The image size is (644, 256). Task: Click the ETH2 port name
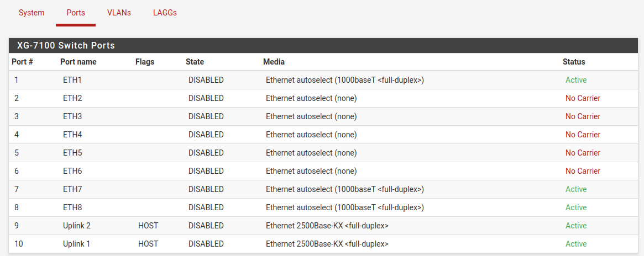pyautogui.click(x=72, y=98)
